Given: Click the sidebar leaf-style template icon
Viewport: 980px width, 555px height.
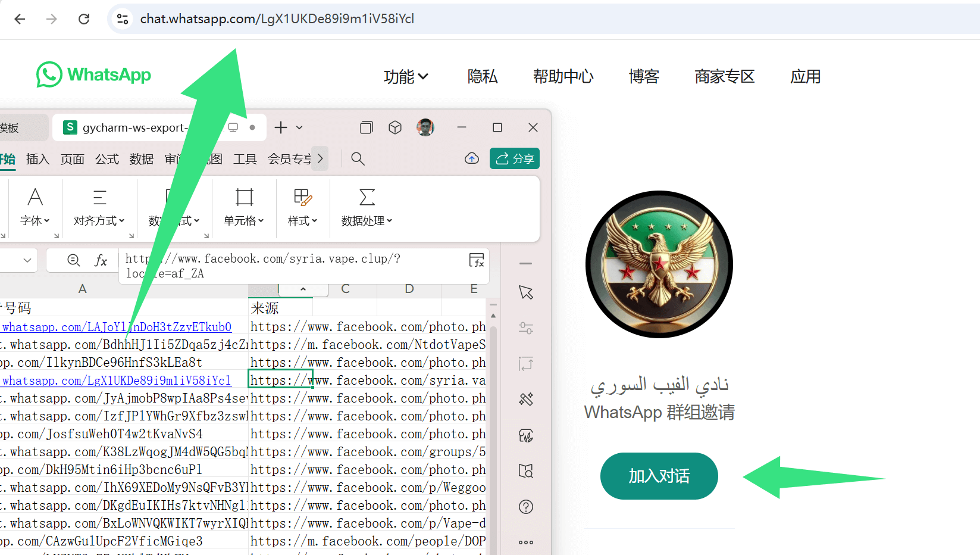Looking at the screenshot, I should coord(525,435).
